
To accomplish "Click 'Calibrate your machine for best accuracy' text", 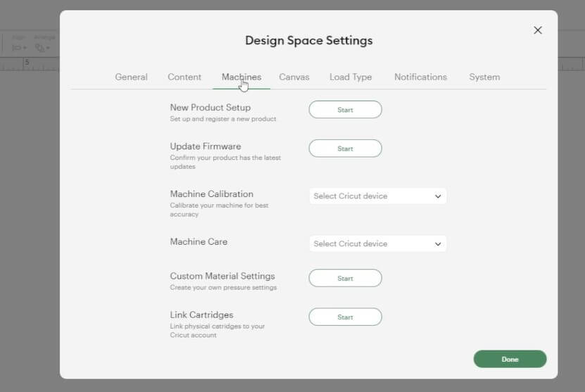I will coord(220,210).
